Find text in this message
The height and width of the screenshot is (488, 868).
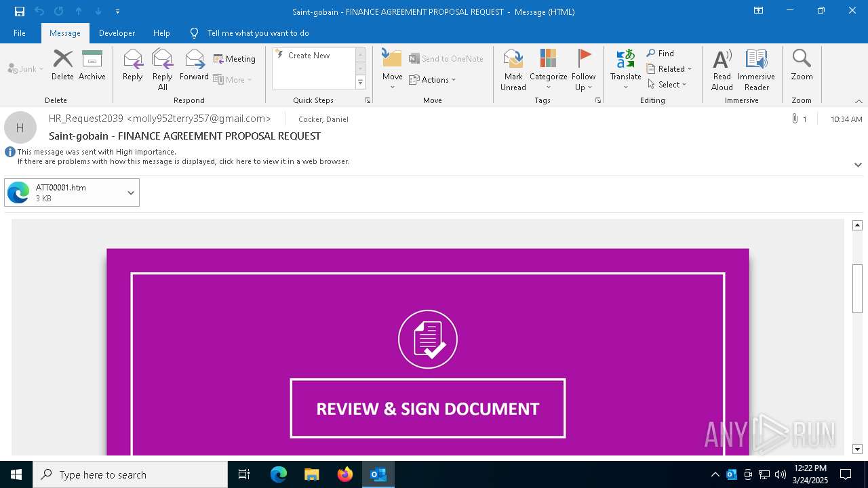(x=660, y=53)
